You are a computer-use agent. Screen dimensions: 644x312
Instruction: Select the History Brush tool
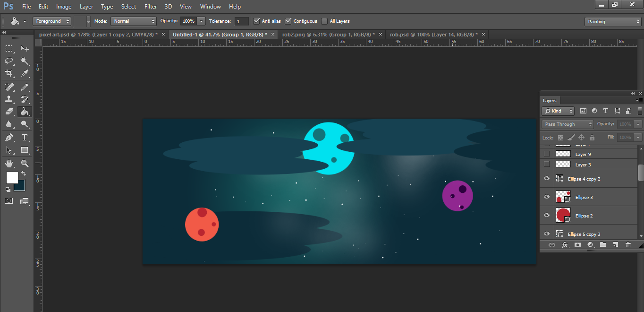25,99
